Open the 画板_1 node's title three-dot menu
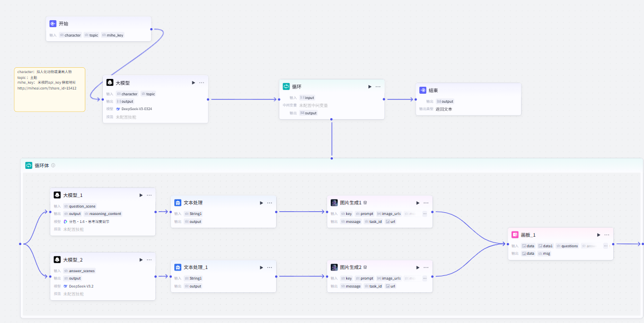Screen dimensions: 644x323 607,235
